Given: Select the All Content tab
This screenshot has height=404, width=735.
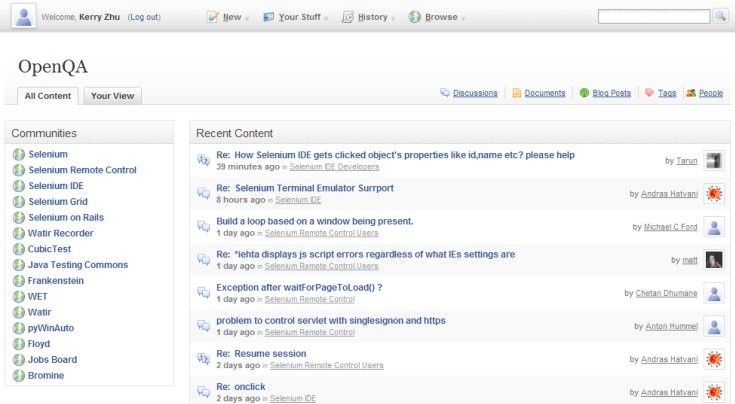Looking at the screenshot, I should point(48,96).
